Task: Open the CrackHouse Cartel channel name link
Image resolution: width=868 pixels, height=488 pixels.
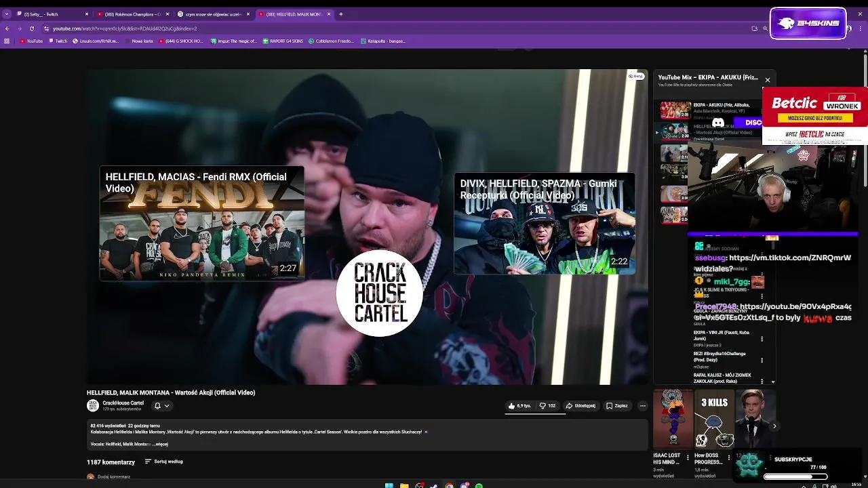Action: click(x=123, y=403)
